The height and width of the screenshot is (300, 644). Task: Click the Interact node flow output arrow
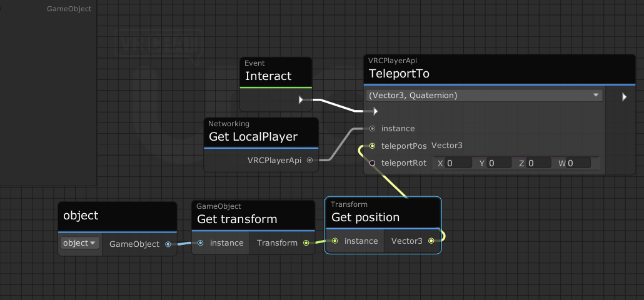pos(301,99)
